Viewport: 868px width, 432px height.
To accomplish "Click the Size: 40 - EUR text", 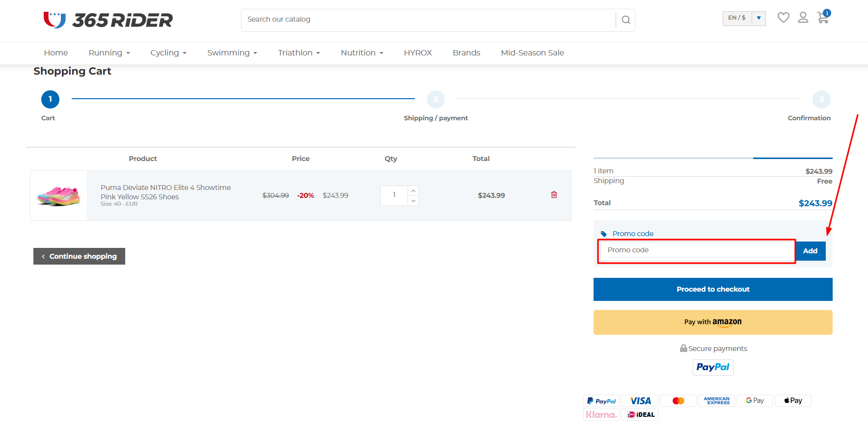I will 119,204.
